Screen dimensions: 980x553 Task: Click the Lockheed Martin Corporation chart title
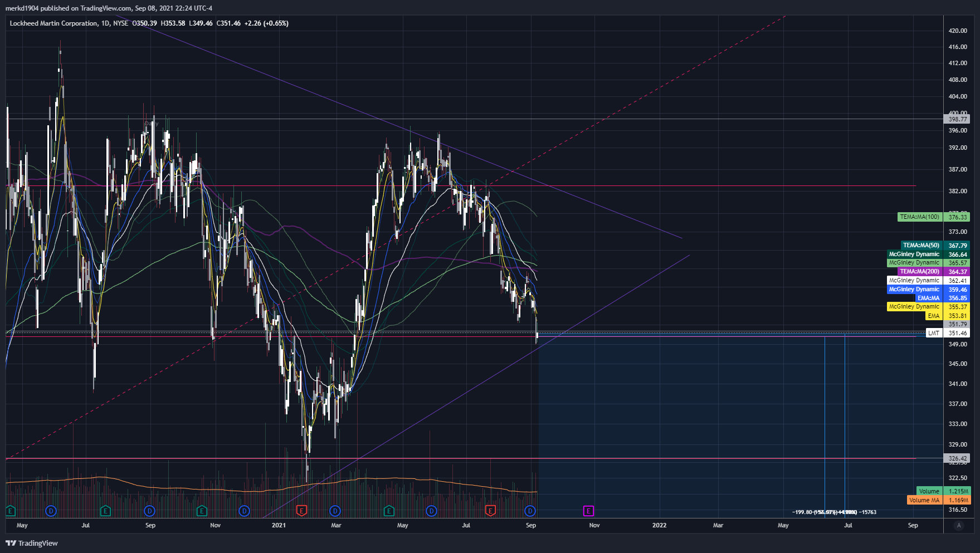[x=53, y=23]
